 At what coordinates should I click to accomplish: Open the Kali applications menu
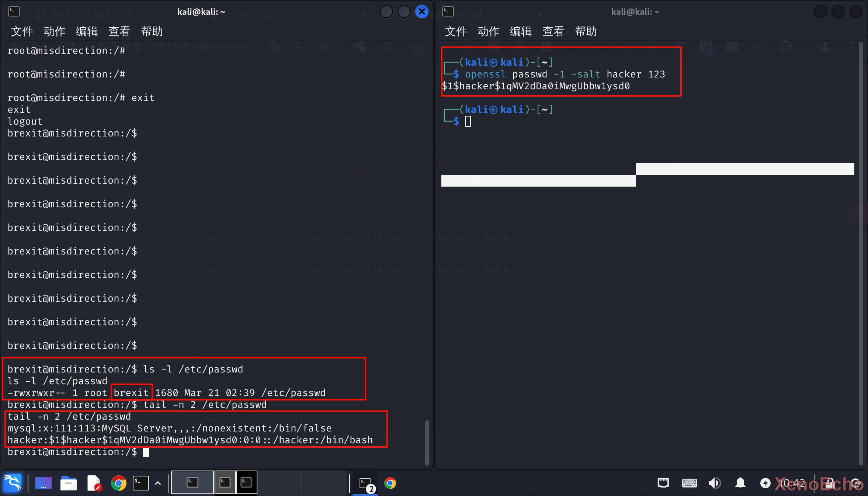13,483
